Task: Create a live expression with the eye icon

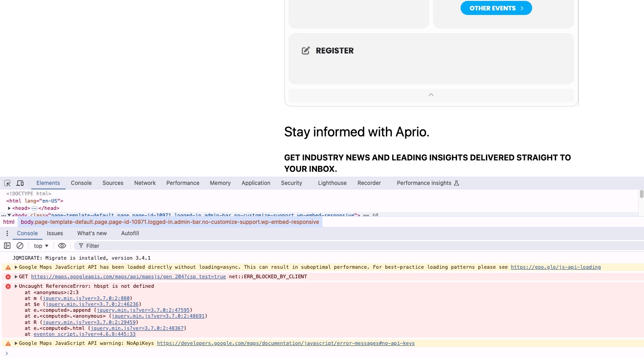Action: 62,246
